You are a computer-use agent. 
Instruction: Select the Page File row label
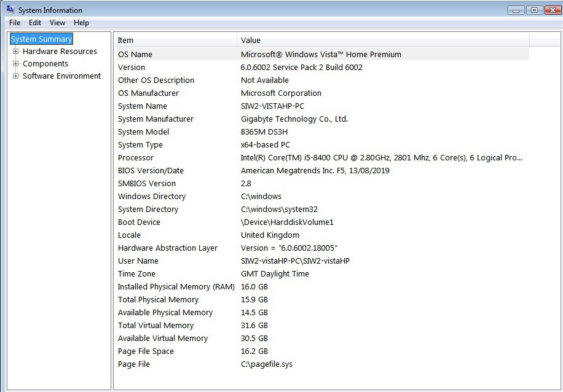(133, 364)
